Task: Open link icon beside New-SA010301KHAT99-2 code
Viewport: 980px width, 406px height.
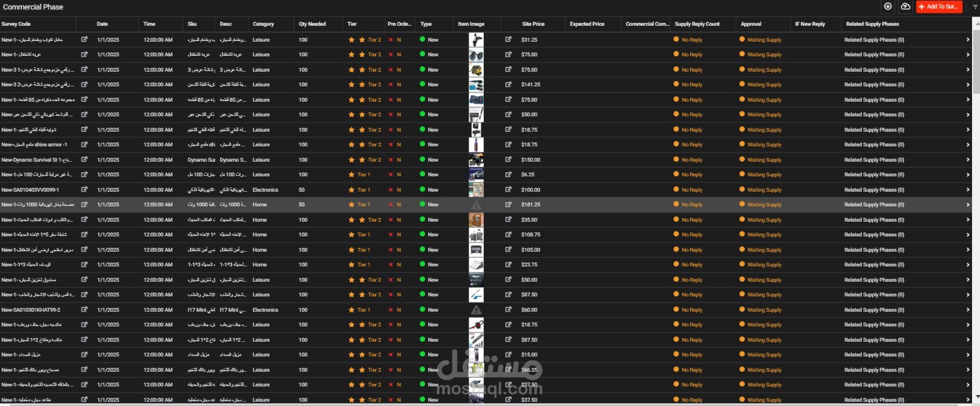Action: [85, 309]
